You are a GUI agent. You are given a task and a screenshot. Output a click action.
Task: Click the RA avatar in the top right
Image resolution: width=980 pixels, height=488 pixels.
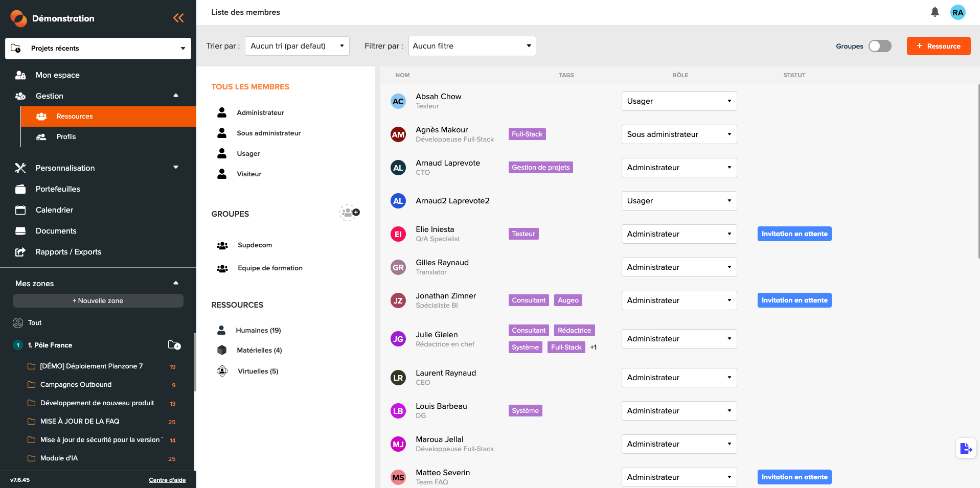coord(958,12)
